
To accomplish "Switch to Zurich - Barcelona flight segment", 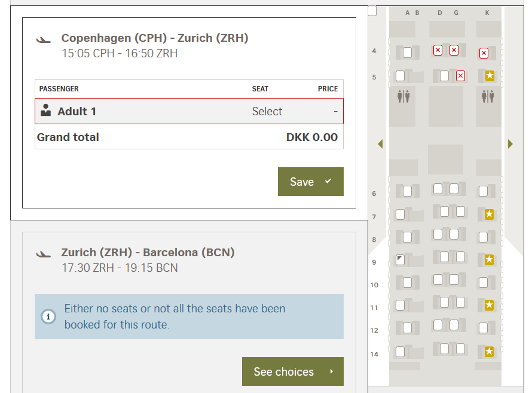I will (x=148, y=253).
